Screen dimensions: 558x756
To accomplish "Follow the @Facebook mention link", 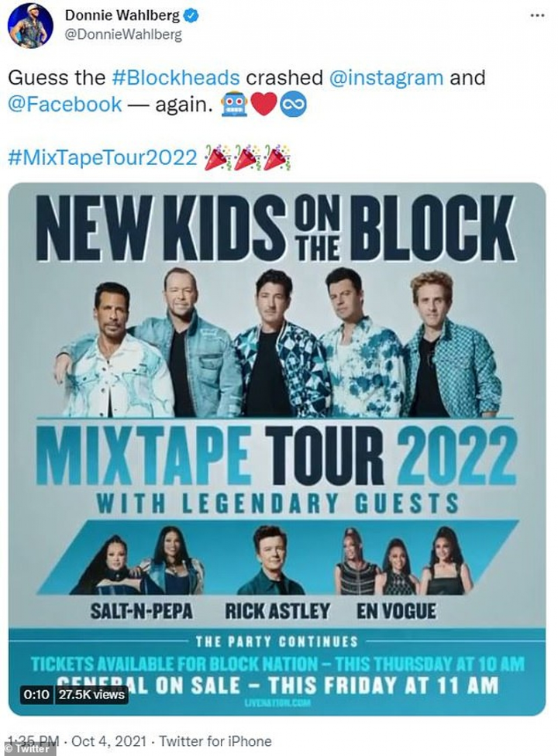I will pos(66,105).
